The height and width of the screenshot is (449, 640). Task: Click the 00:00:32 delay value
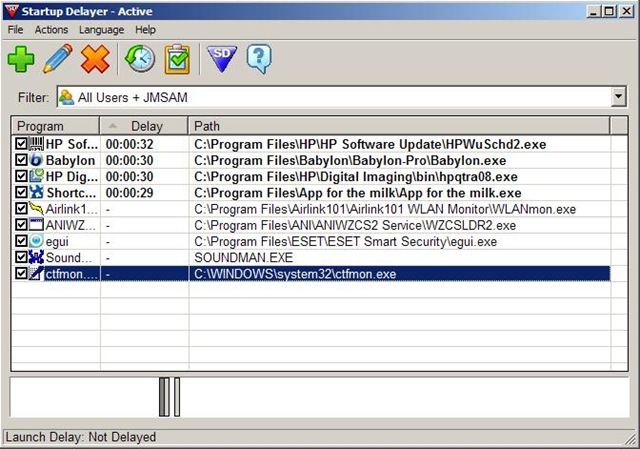[x=129, y=144]
